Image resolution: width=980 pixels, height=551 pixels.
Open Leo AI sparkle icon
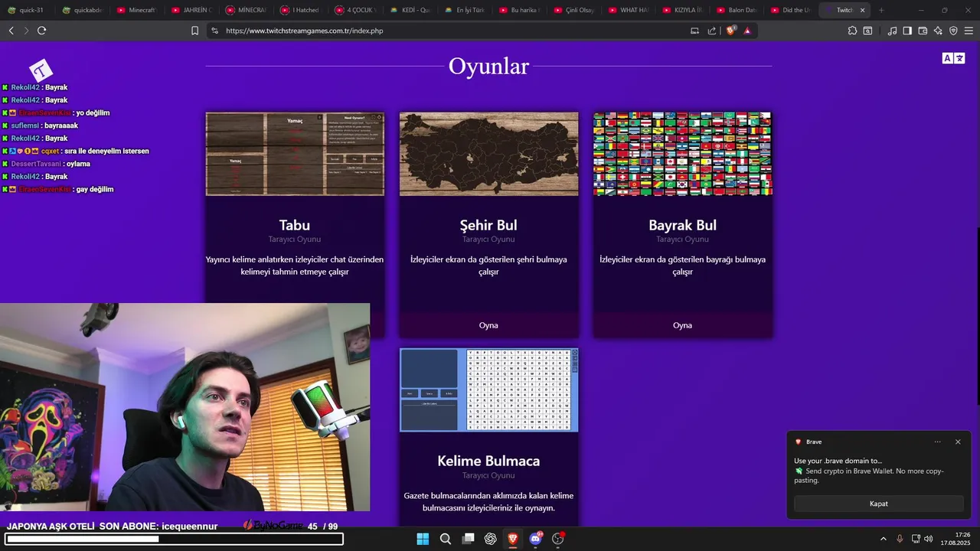coord(938,31)
